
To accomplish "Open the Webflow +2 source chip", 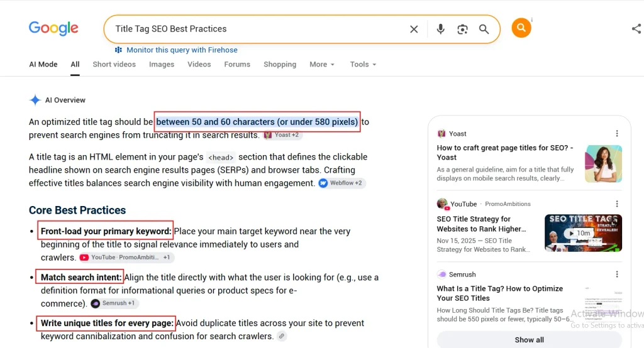I will click(x=341, y=183).
